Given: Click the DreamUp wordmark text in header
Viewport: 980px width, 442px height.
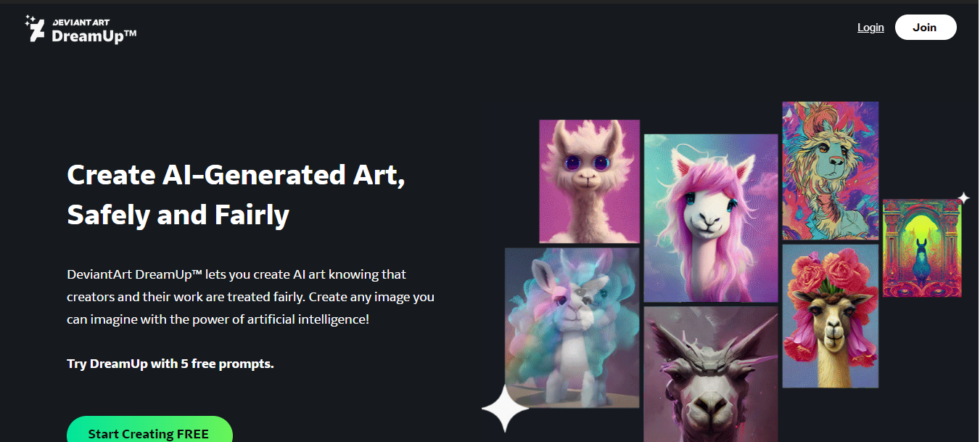Looking at the screenshot, I should 94,36.
